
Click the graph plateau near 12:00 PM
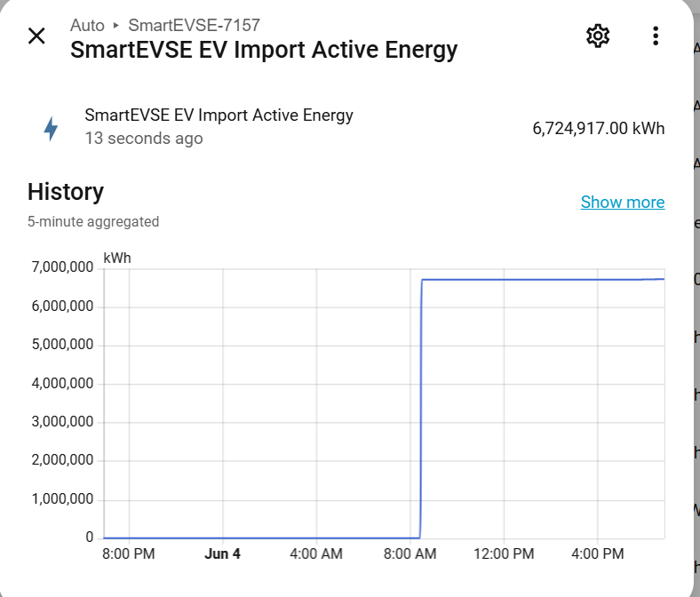504,280
